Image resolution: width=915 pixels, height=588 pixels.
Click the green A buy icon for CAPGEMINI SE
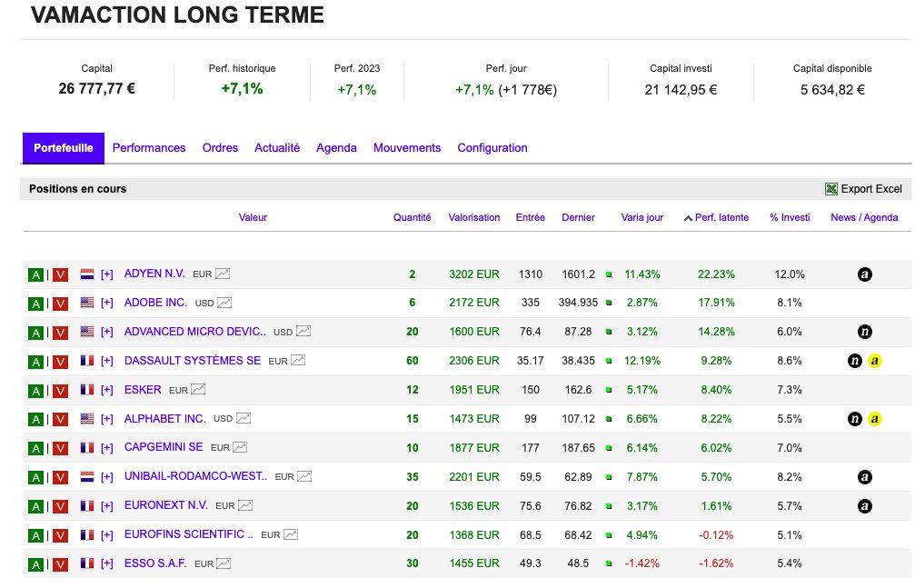pyautogui.click(x=35, y=448)
